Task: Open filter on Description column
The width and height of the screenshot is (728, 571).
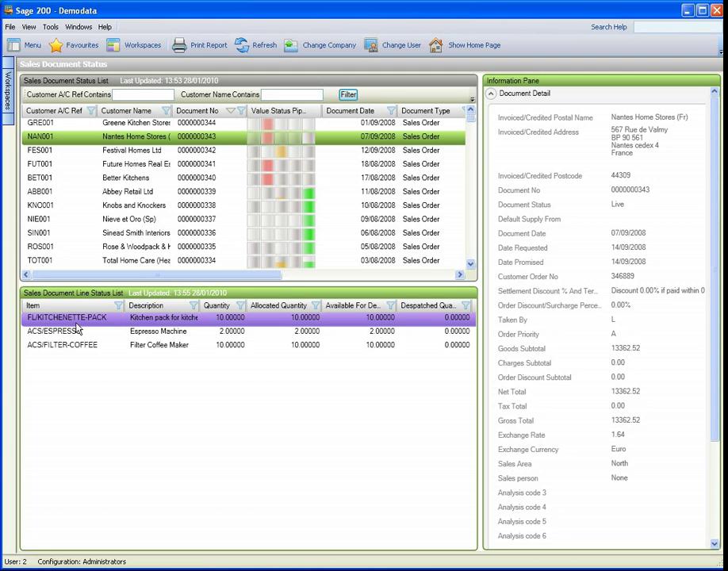Action: (193, 305)
